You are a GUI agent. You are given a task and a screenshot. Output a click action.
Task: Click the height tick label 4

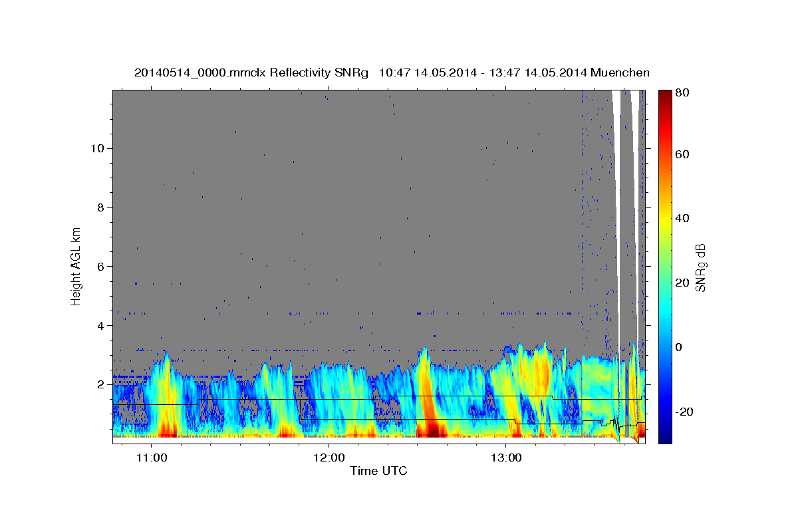[102, 326]
